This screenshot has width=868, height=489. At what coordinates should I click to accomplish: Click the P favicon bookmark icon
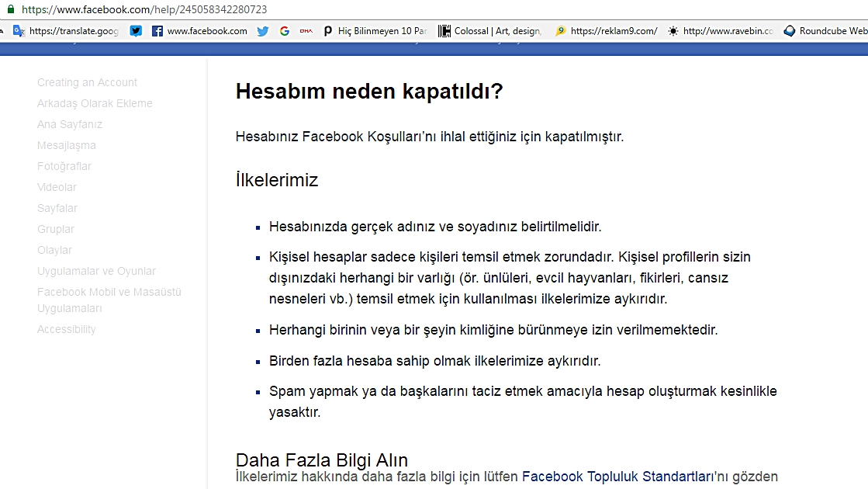[327, 31]
